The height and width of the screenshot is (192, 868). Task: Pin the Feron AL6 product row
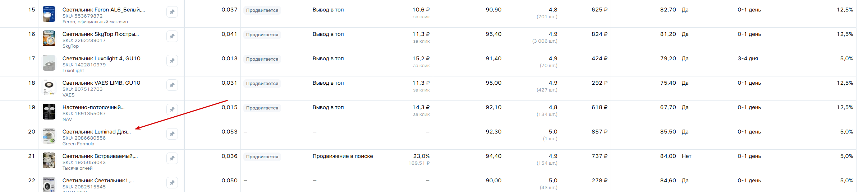click(x=172, y=12)
